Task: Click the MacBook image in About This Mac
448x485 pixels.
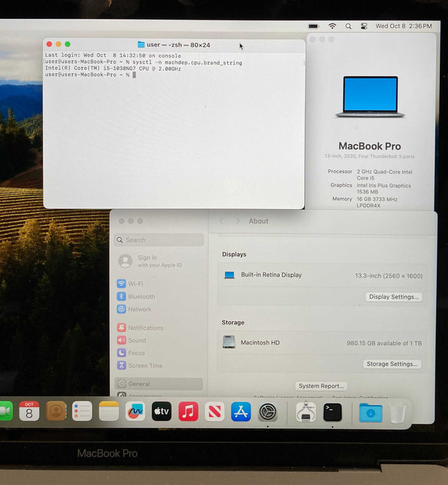Action: 370,97
